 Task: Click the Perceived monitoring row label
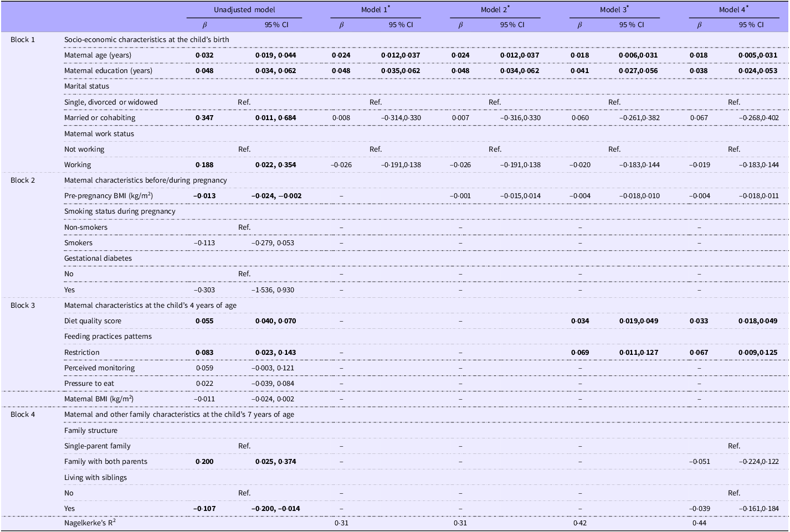[x=99, y=368]
